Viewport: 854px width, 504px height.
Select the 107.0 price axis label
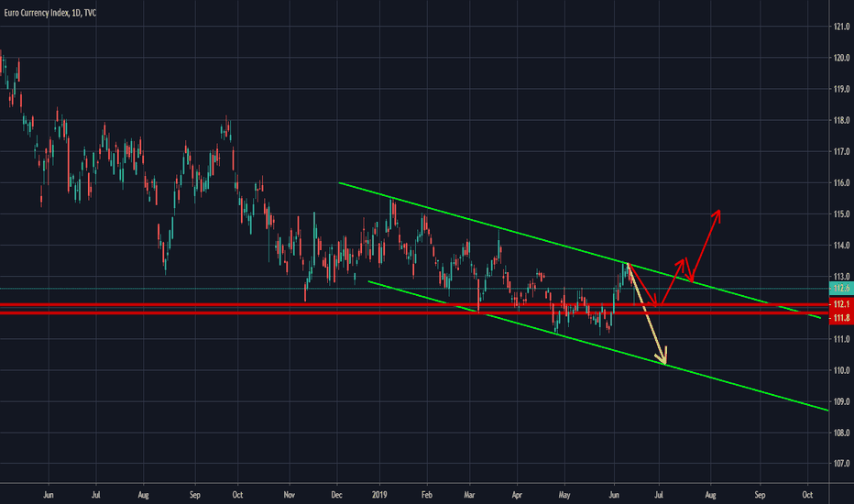(841, 464)
